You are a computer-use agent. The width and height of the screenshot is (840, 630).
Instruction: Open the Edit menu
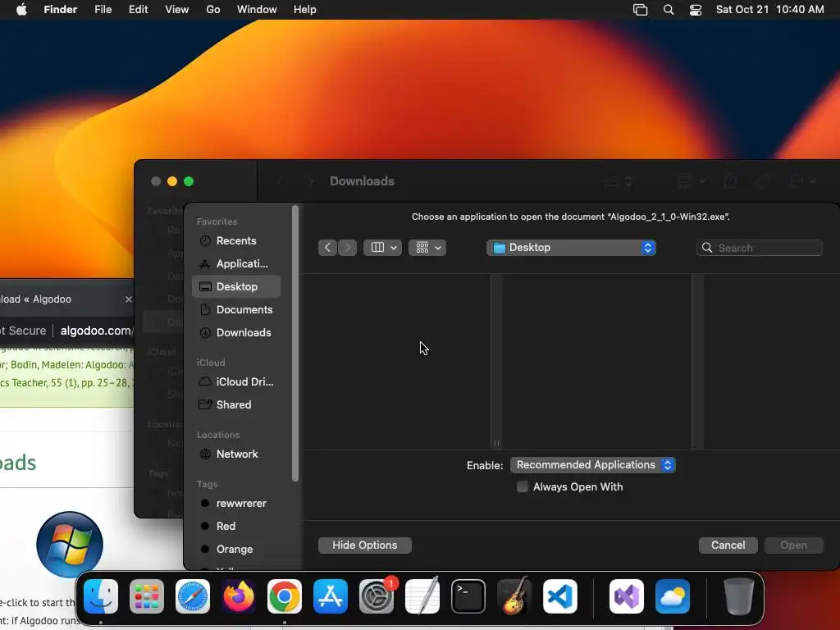[138, 10]
